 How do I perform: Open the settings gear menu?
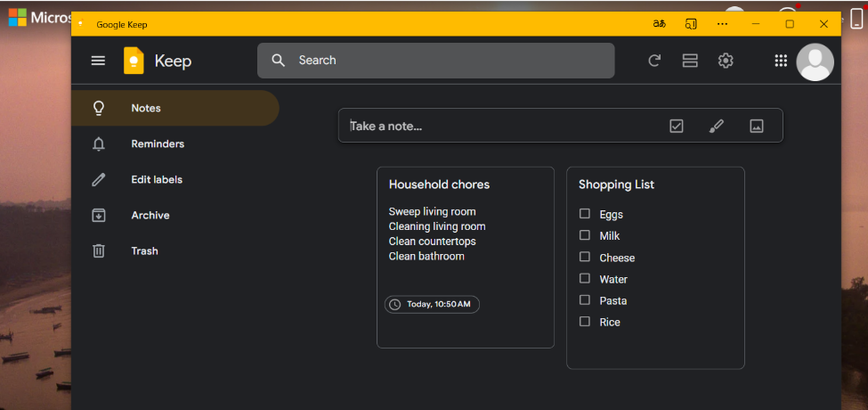click(726, 61)
